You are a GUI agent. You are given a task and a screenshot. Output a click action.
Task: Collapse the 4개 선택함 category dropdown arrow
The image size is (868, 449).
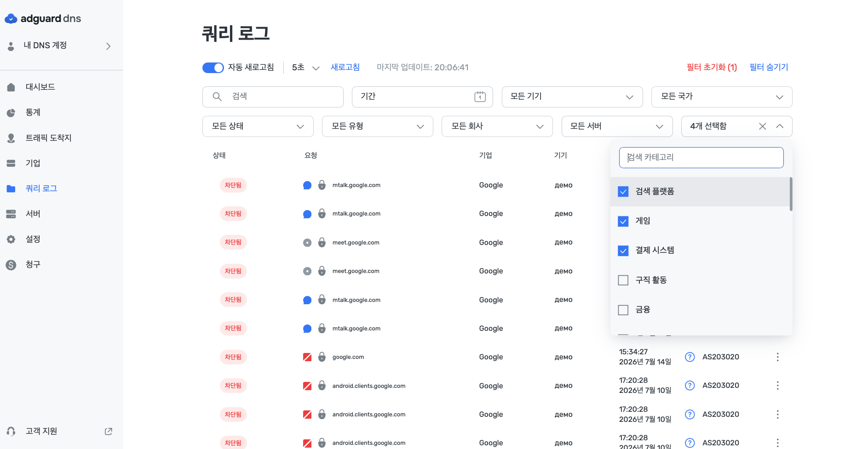pyautogui.click(x=780, y=126)
